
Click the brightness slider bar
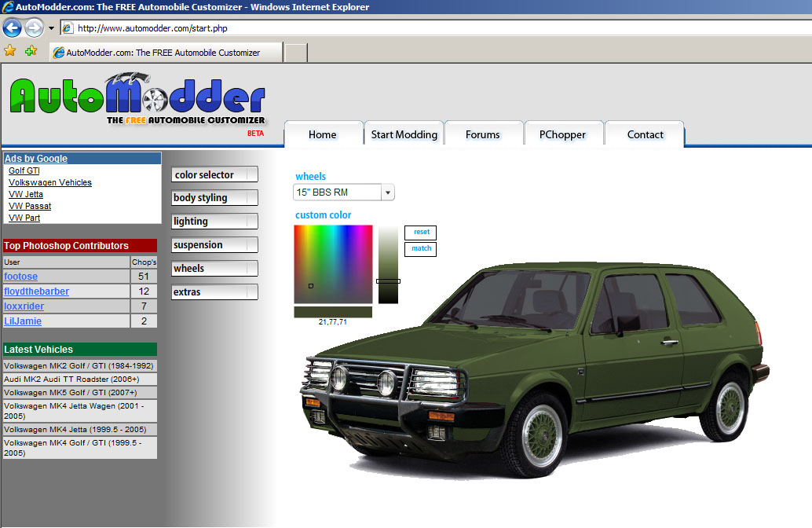[388, 264]
